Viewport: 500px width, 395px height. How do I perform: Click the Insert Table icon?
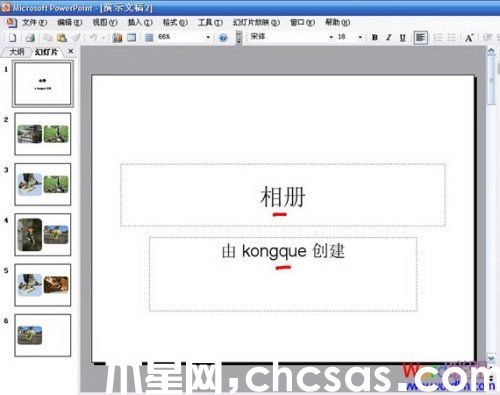[132, 37]
